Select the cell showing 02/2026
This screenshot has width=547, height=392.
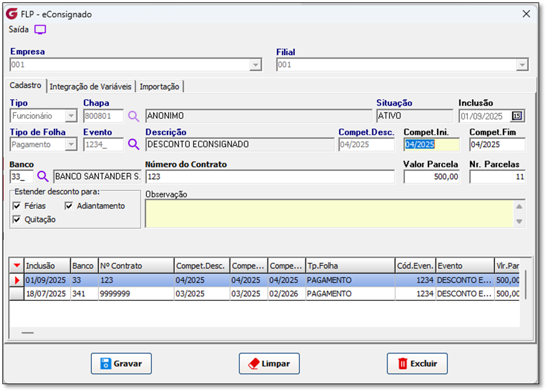tap(286, 294)
